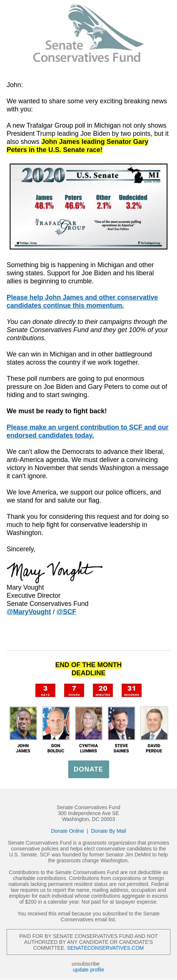177x980 pixels.
Task: Follow the help John James momentum link
Action: click(x=82, y=301)
